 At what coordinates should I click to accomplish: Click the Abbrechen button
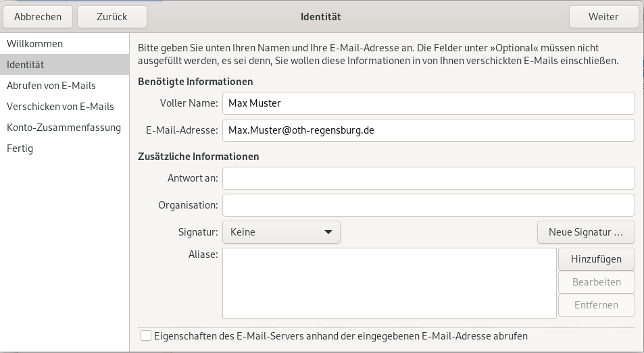[x=38, y=17]
